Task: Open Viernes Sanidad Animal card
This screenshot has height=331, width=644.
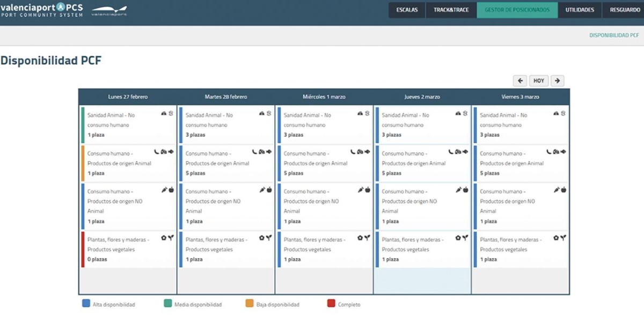Action: coord(522,125)
